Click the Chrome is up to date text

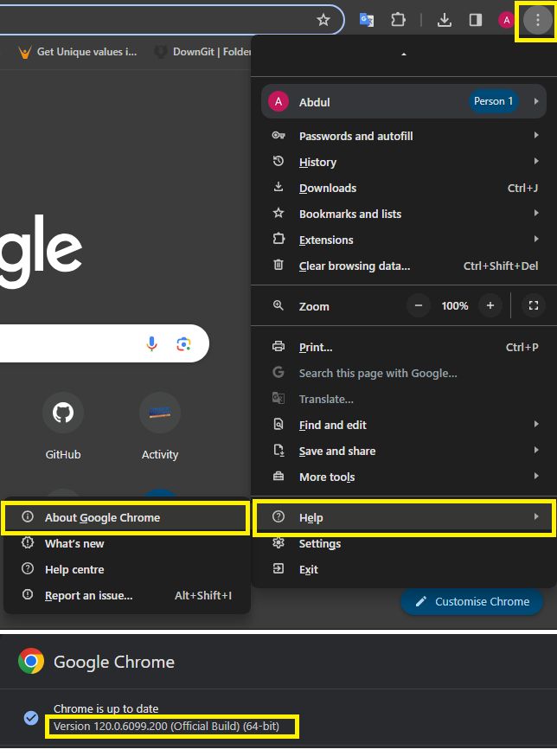[106, 708]
